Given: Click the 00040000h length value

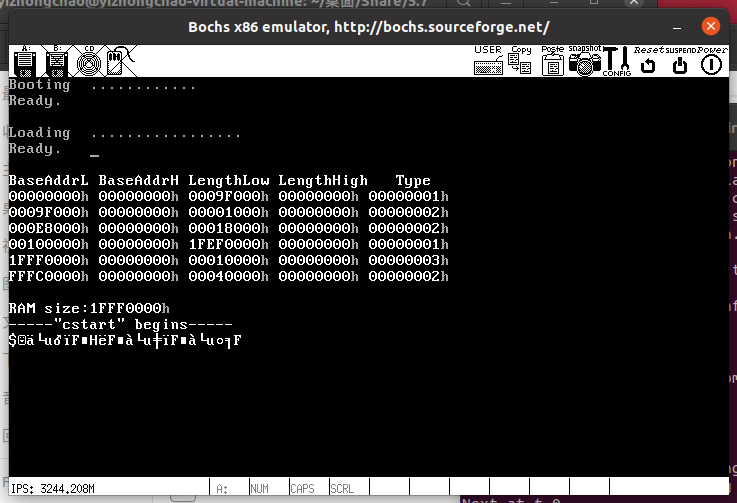Looking at the screenshot, I should (228, 276).
